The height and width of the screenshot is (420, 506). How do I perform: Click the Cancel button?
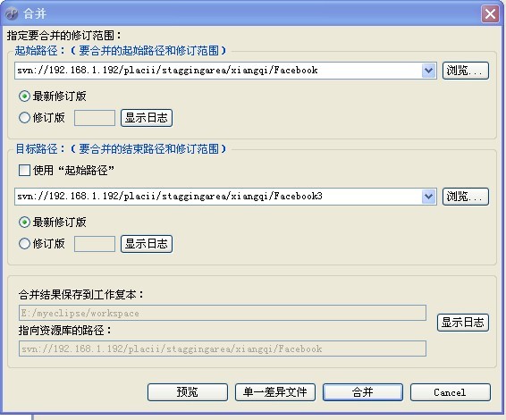[x=451, y=392]
